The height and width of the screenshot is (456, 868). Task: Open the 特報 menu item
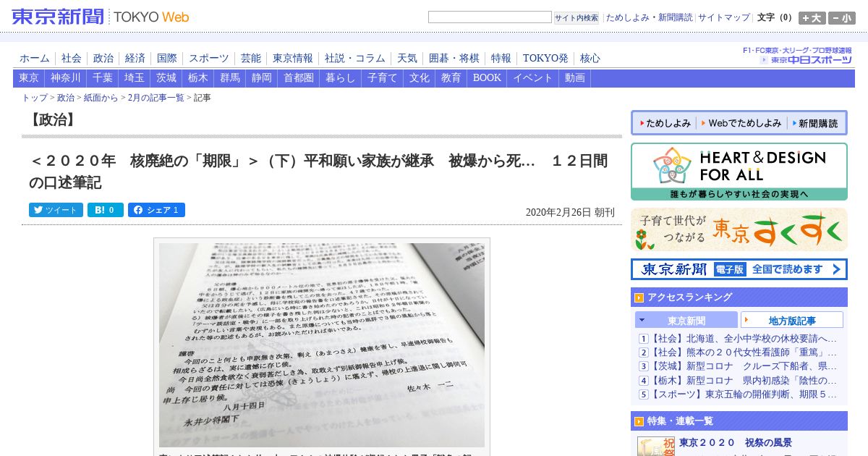501,59
